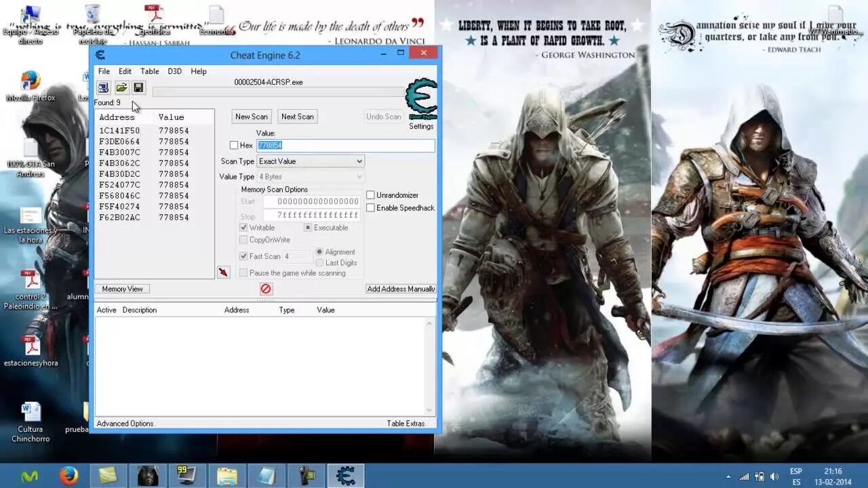Open the Edit menu
This screenshot has width=868, height=488.
125,71
